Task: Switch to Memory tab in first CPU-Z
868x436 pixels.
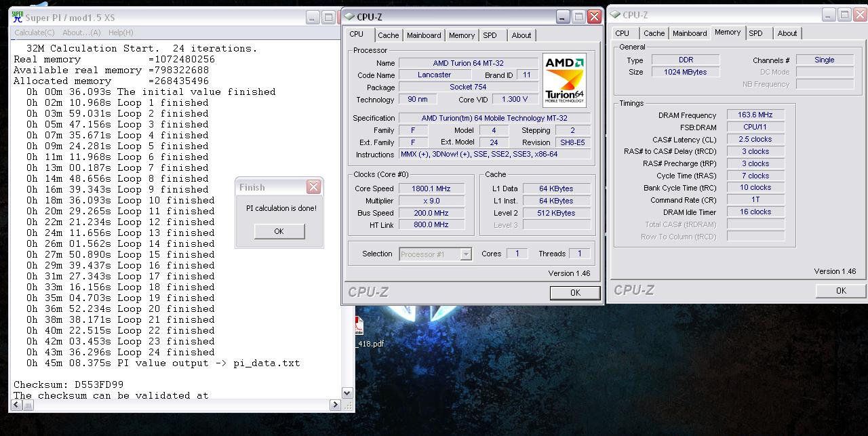Action: (462, 35)
